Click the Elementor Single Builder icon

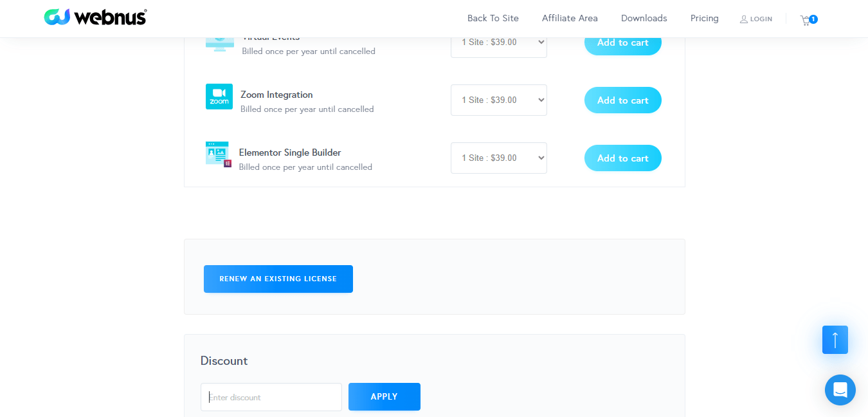[x=218, y=154]
